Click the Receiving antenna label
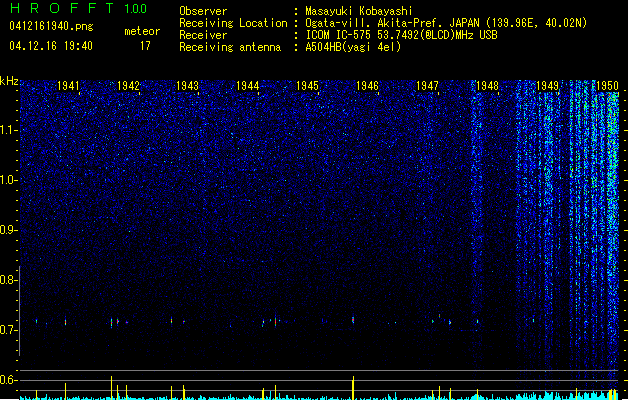This screenshot has width=629, height=400. pos(230,47)
